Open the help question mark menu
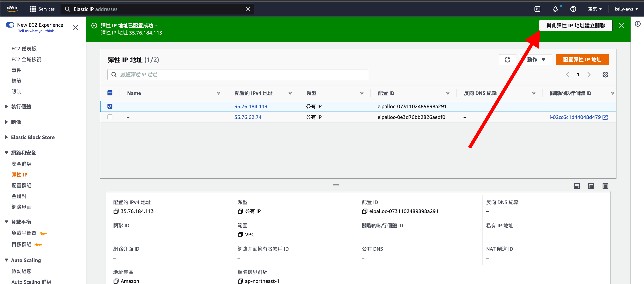This screenshot has width=644, height=284. click(x=573, y=9)
